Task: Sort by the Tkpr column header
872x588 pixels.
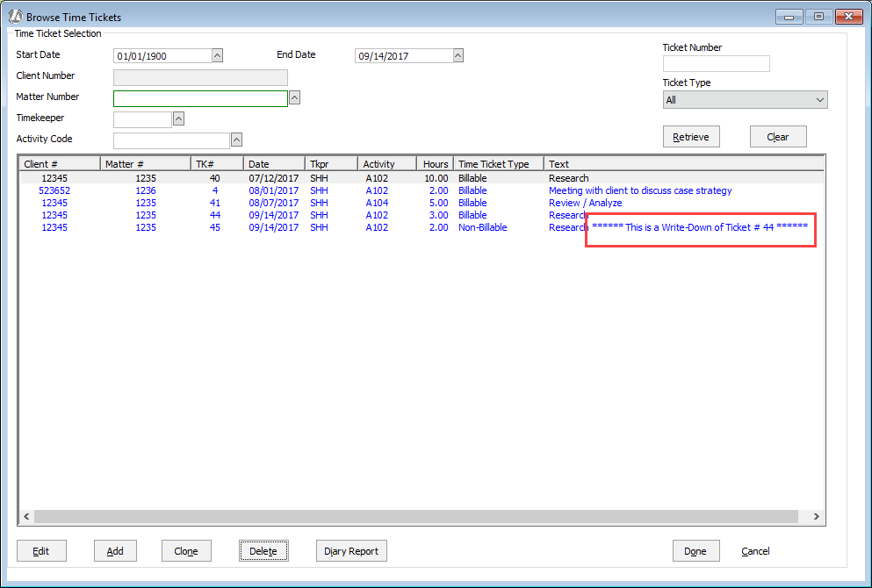Action: tap(331, 164)
